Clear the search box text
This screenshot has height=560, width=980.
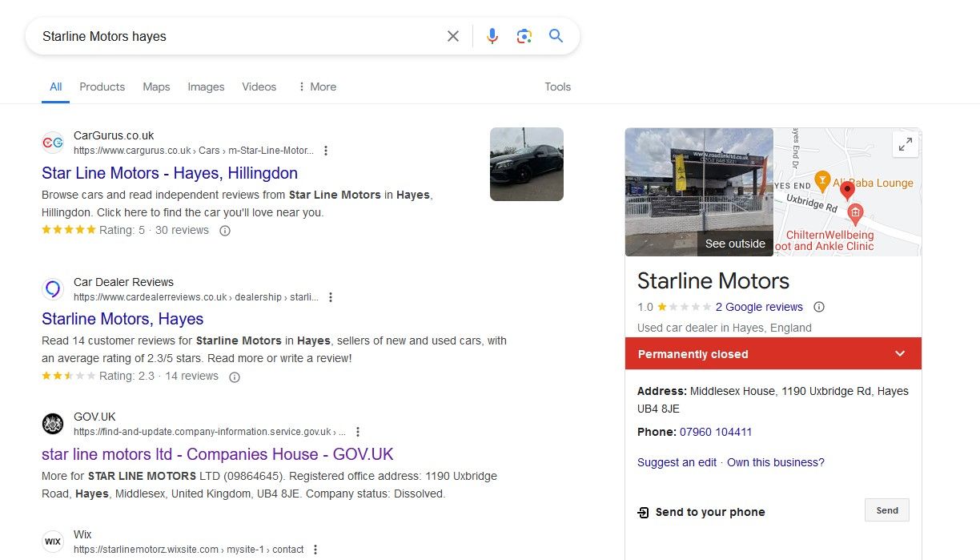pyautogui.click(x=453, y=36)
